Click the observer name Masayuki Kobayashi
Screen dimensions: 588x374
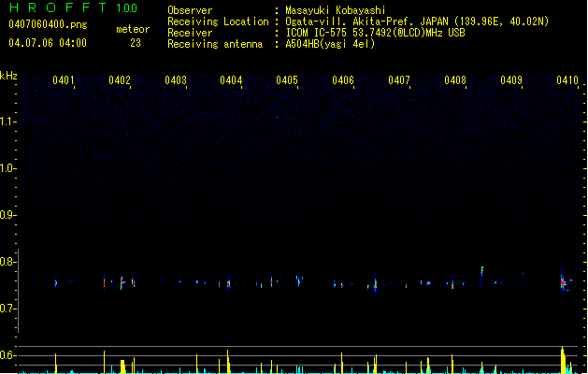[x=336, y=10]
